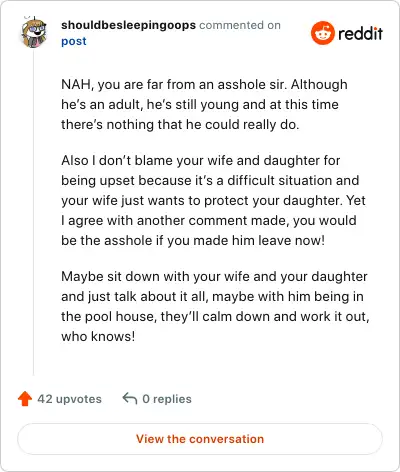Click the sentence "be the asshole if you made him leave now!"

point(193,240)
